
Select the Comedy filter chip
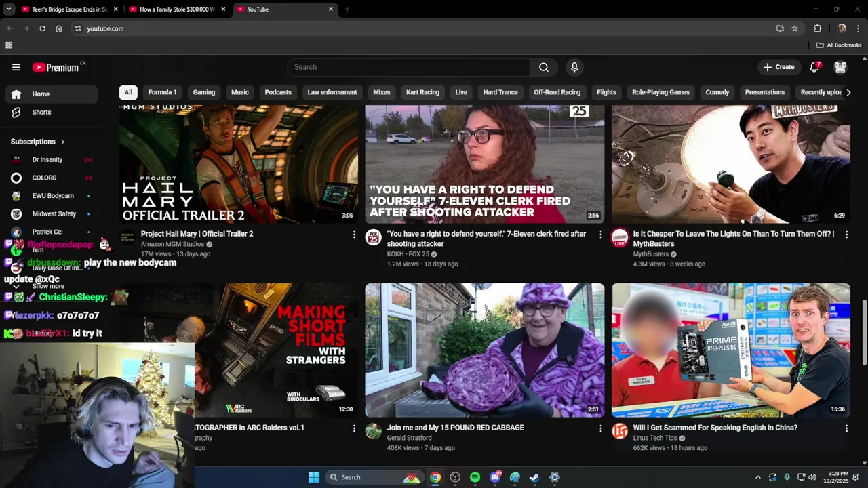pyautogui.click(x=717, y=92)
